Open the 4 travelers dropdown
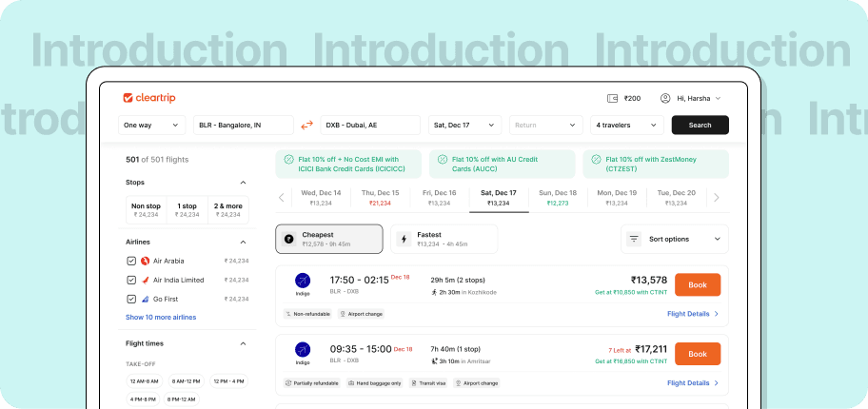This screenshot has height=409, width=868. [x=626, y=125]
